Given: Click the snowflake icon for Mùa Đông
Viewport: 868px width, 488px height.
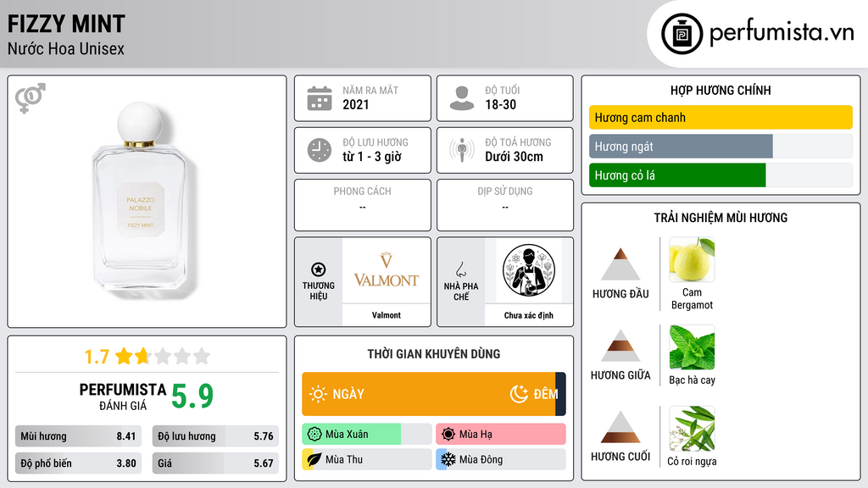Looking at the screenshot, I should click(x=448, y=459).
